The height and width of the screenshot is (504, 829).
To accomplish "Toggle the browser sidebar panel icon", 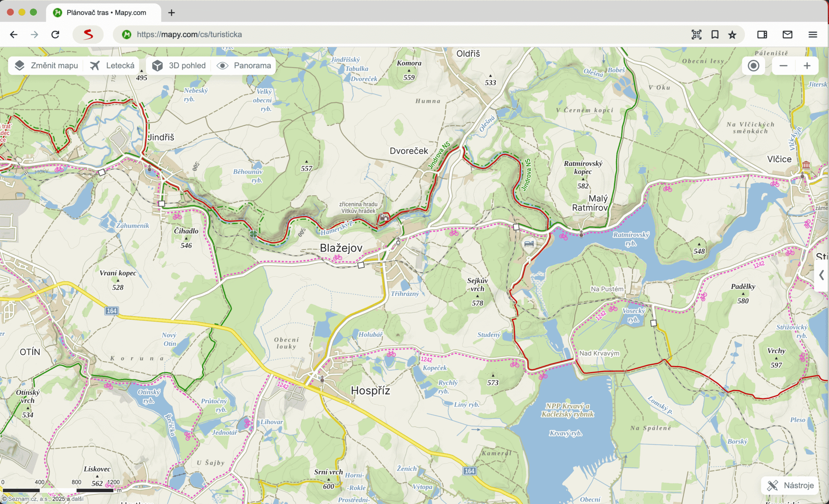I will [762, 35].
